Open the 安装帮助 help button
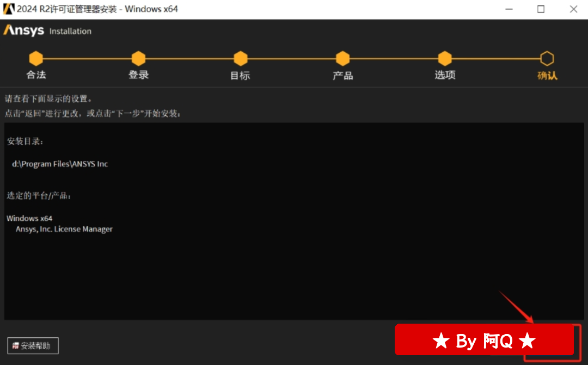Viewport: 588px width, 365px height. tap(33, 345)
